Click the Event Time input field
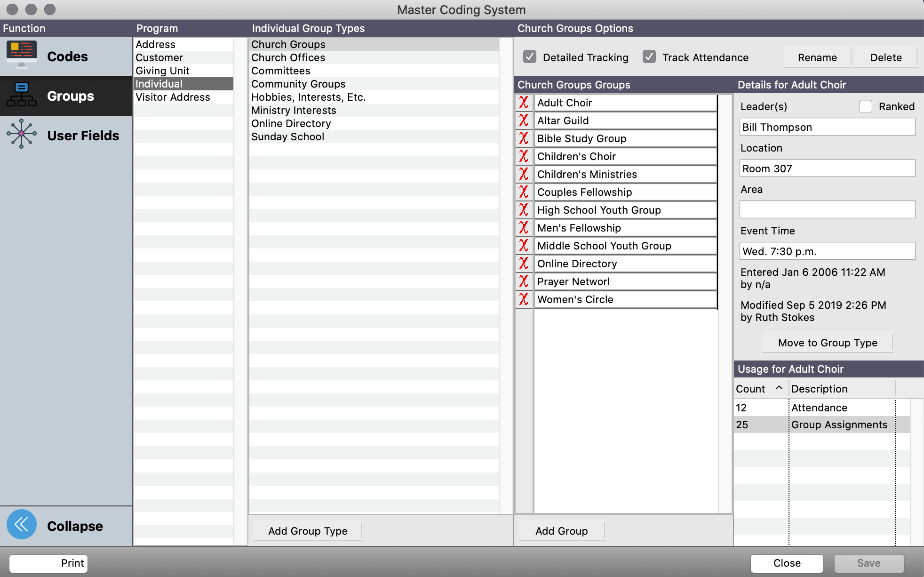 (827, 251)
